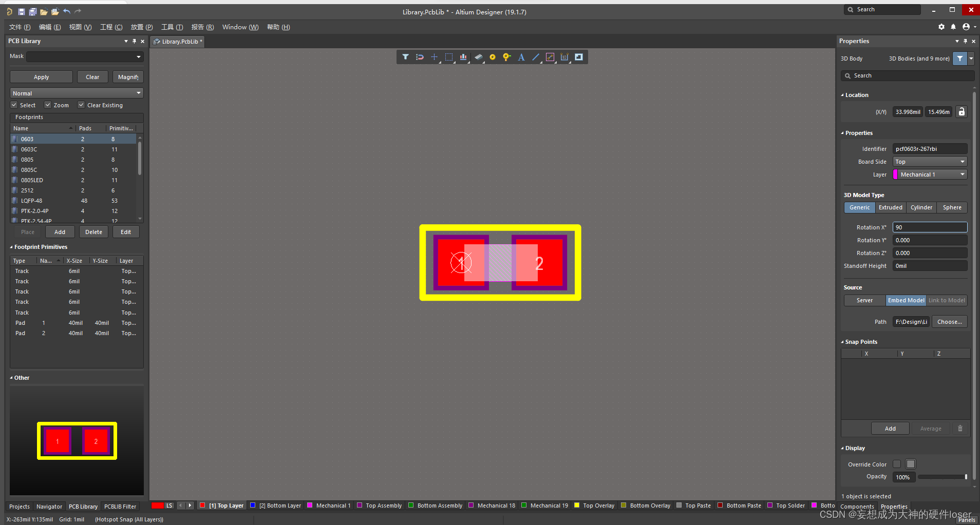The width and height of the screenshot is (980, 525).
Task: Click the Override Color swatch
Action: click(910, 464)
